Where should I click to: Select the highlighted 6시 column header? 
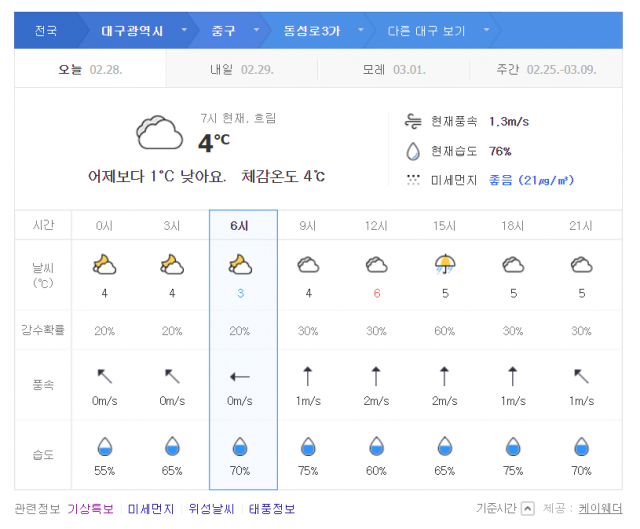coord(240,226)
